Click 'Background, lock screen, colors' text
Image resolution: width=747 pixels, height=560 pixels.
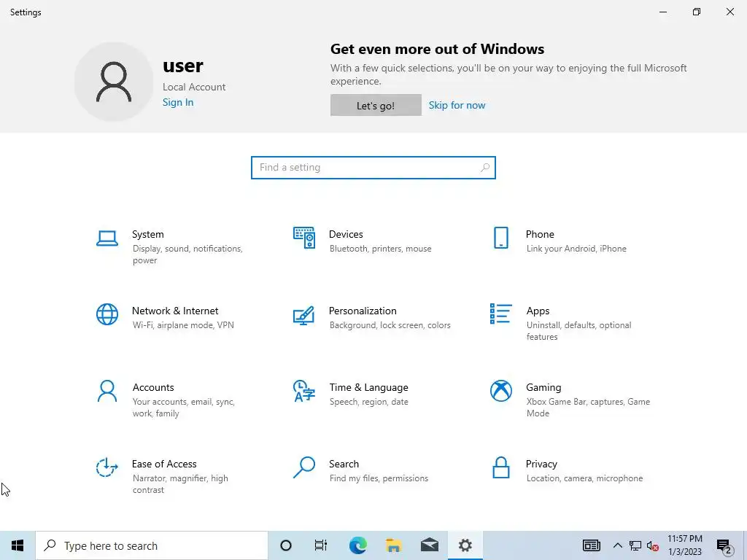pyautogui.click(x=390, y=325)
